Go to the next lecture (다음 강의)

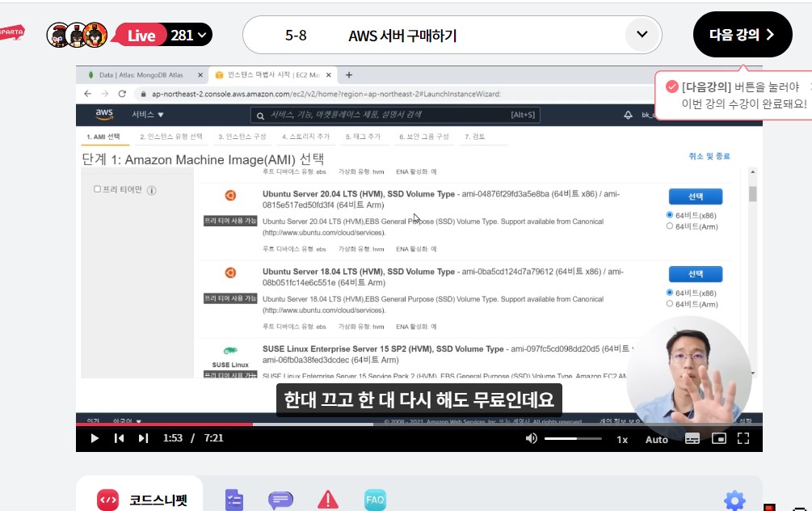(743, 35)
